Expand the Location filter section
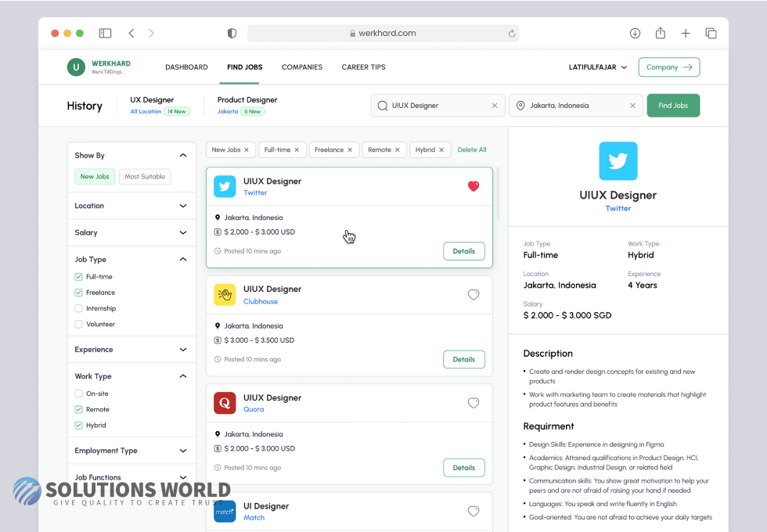 pos(183,206)
